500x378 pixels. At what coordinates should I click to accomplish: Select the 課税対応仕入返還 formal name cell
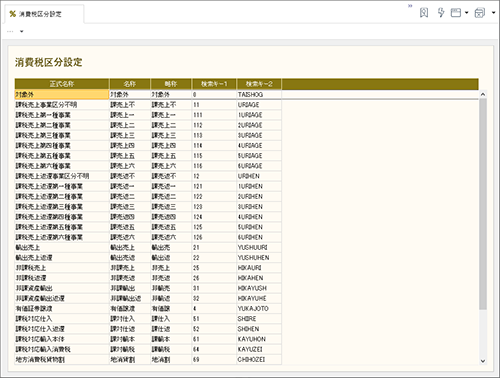(x=62, y=329)
